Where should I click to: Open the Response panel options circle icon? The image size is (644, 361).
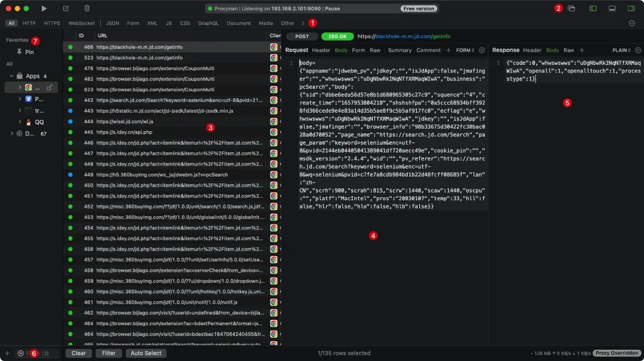point(638,50)
